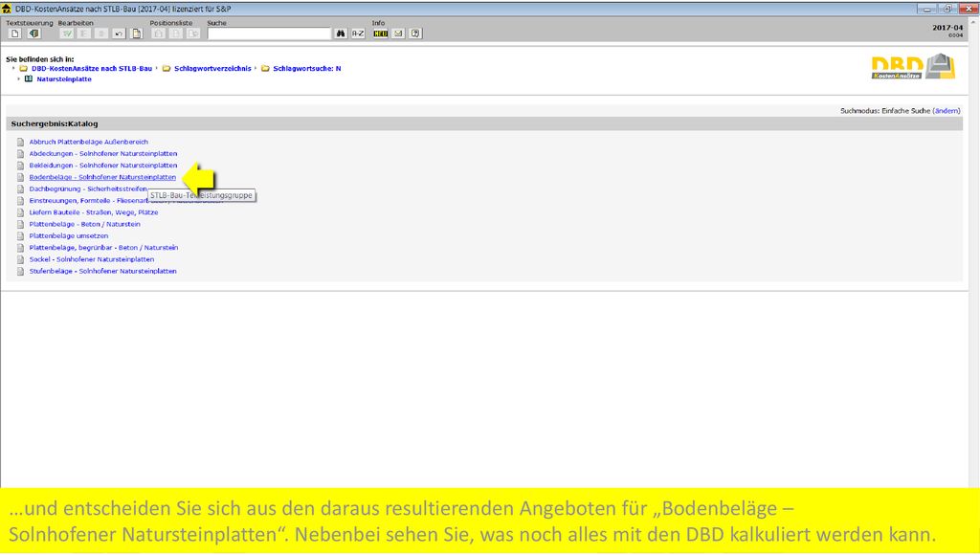Open Sockel - Solnhofener Natursteinplatten
Viewport: 980px width, 555px height.
(x=92, y=259)
